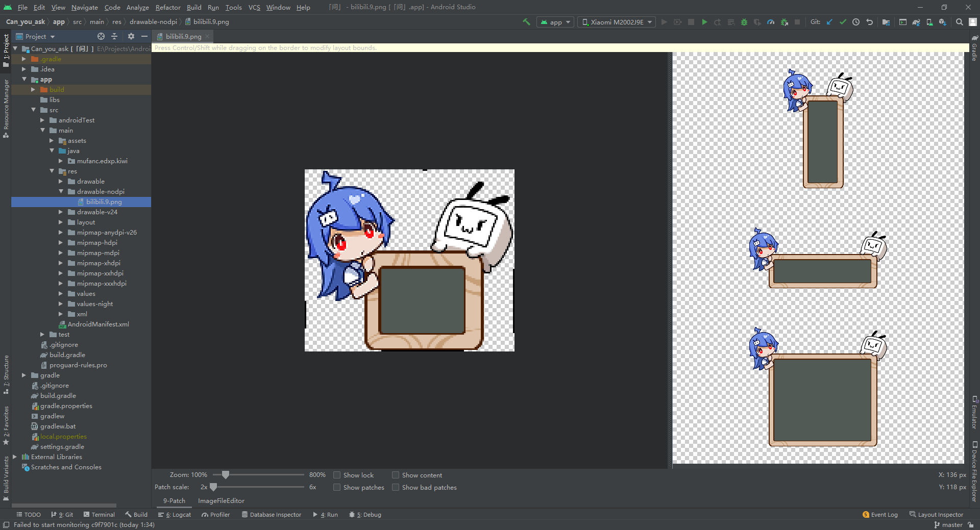This screenshot has width=980, height=530.
Task: Open the Emulator side panel
Action: 974,412
